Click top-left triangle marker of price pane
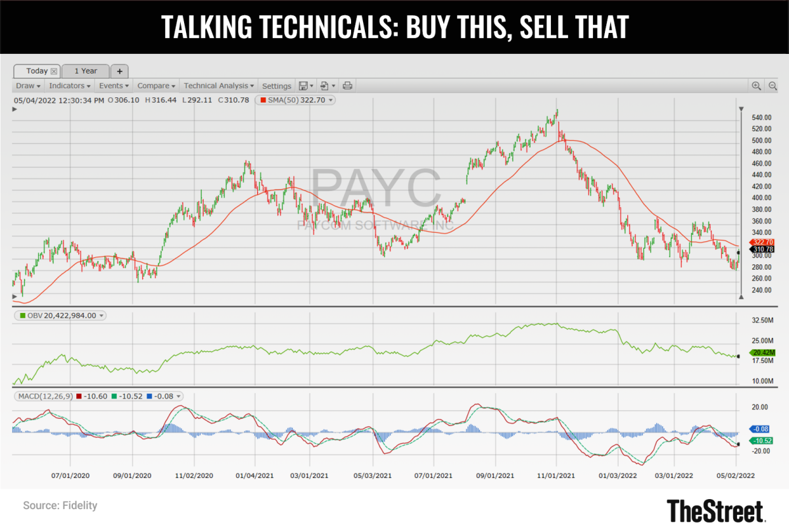Screen dimensions: 789x532 click(x=15, y=109)
